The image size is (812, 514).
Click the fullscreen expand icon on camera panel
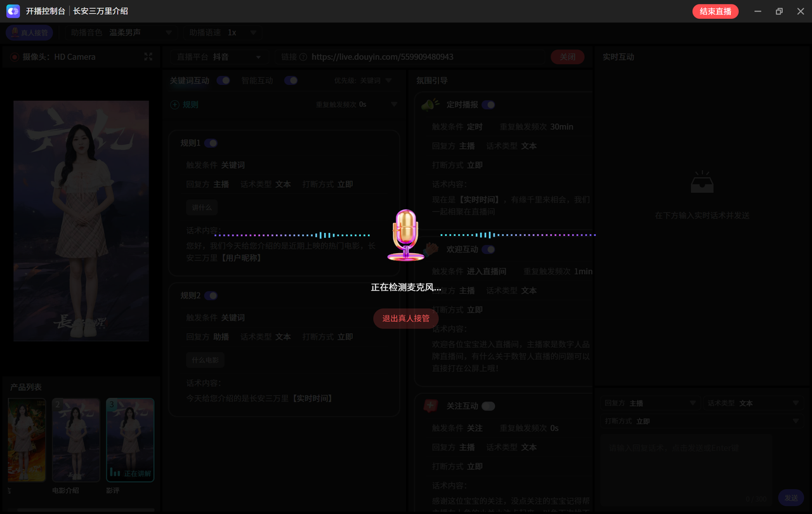pyautogui.click(x=148, y=56)
